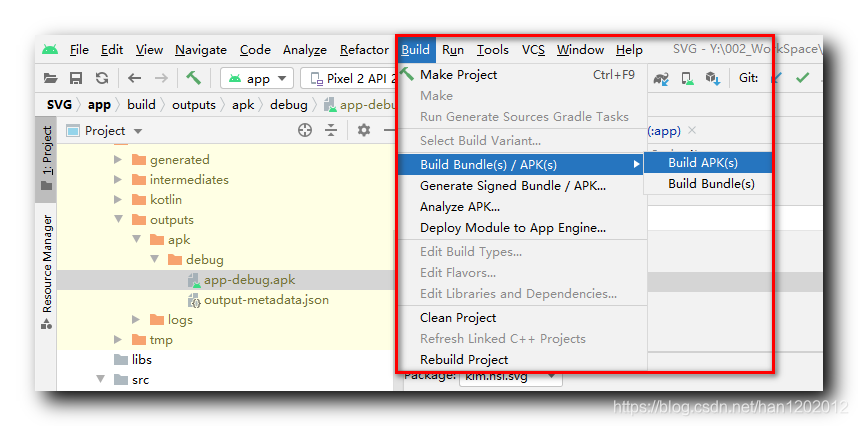This screenshot has width=858, height=426.
Task: Open the Refactor menu
Action: pyautogui.click(x=364, y=50)
